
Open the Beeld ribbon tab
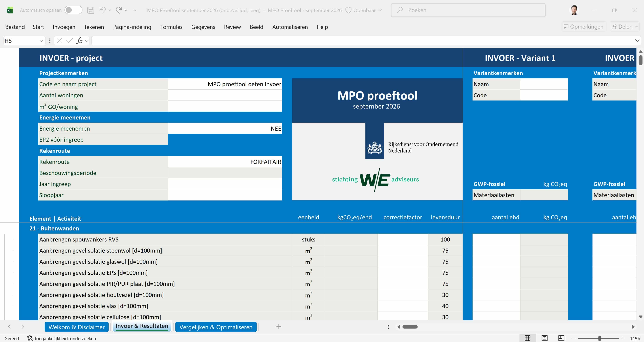(x=256, y=27)
